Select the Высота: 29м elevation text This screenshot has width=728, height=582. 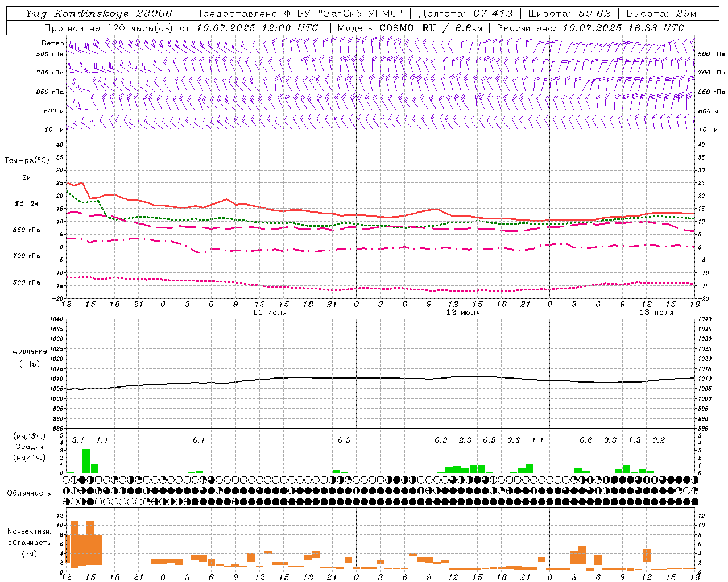[661, 14]
